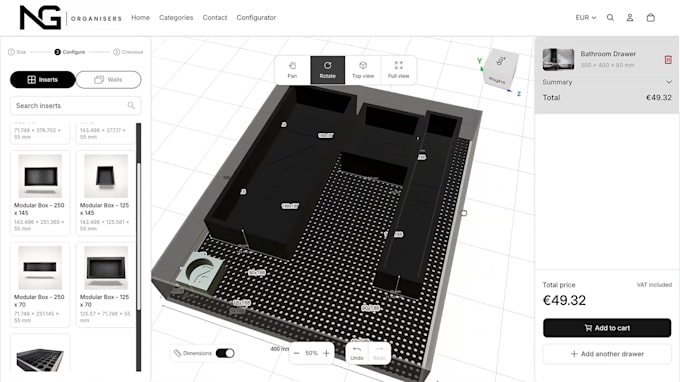
Task: Expand the Summary section
Action: point(607,82)
